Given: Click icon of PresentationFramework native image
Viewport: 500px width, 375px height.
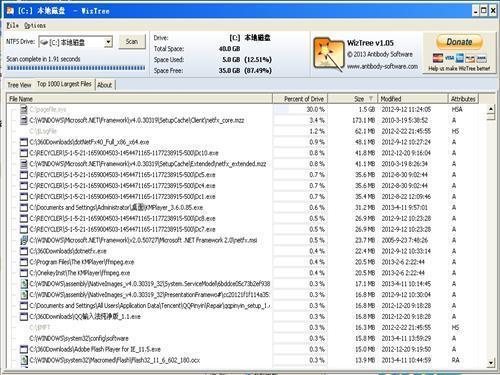Looking at the screenshot, I should [24, 295].
